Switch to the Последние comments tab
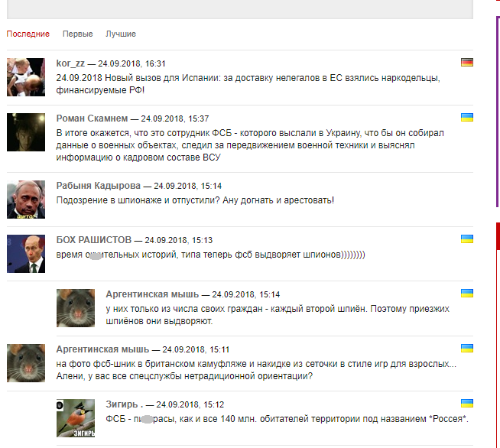Screen dimensions: 500x448 [x=28, y=34]
